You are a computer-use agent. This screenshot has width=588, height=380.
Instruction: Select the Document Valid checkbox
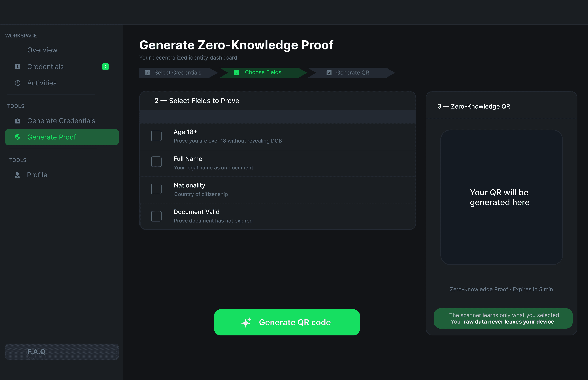coord(156,216)
